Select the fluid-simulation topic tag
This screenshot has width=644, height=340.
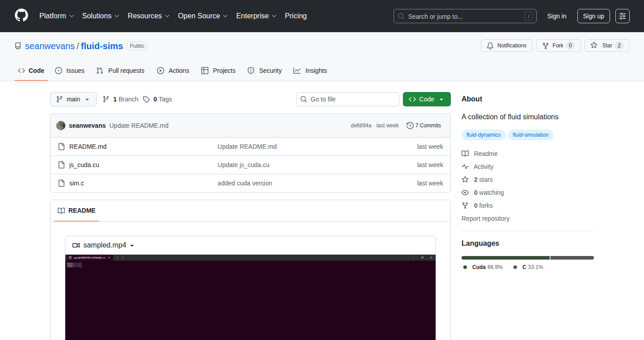point(530,135)
